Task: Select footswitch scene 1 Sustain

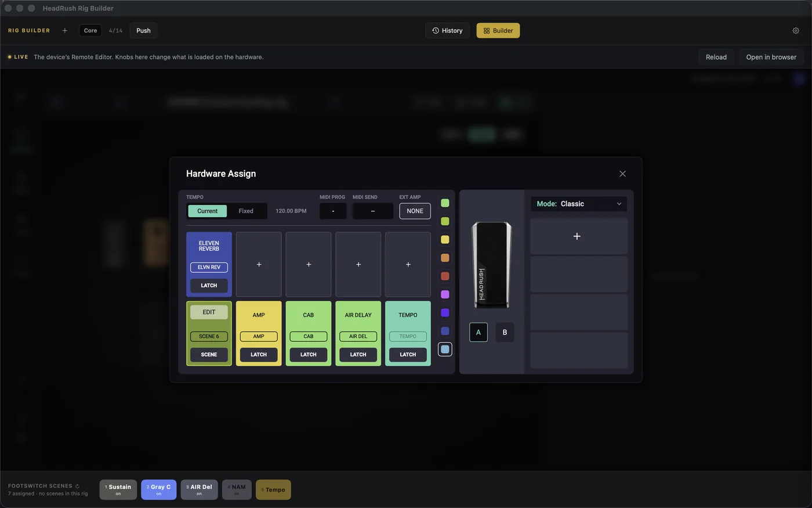Action: point(118,489)
